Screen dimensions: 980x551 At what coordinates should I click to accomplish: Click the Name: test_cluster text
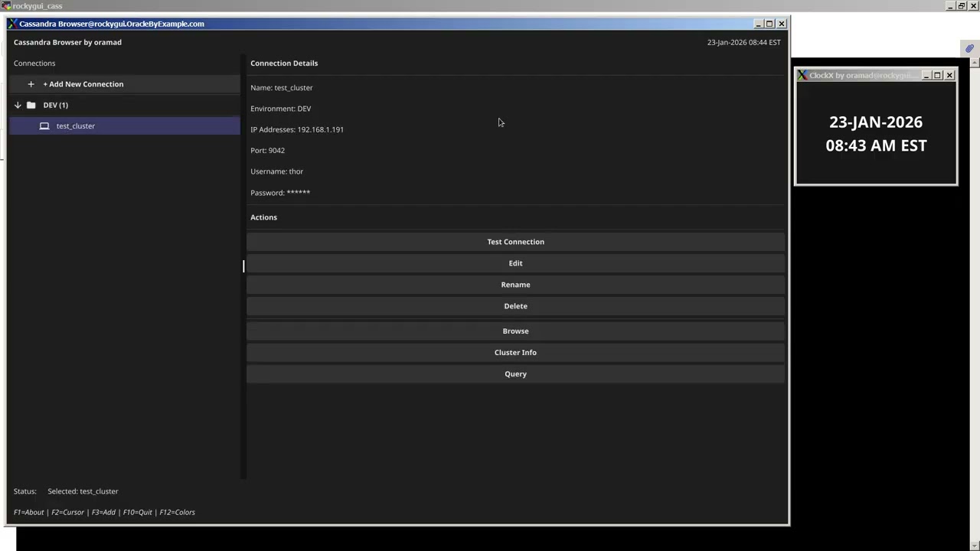(x=281, y=88)
